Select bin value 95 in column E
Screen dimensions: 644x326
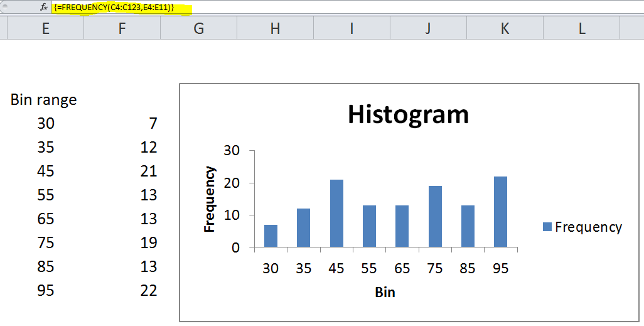pos(46,291)
